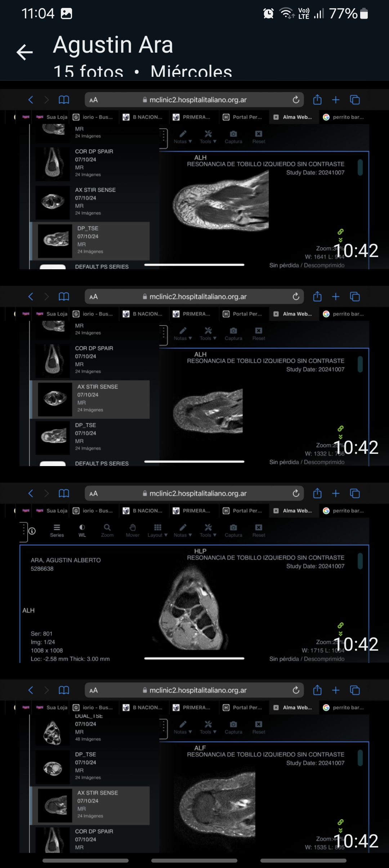The height and width of the screenshot is (868, 389).
Task: Expand the Layout dropdown
Action: click(157, 530)
